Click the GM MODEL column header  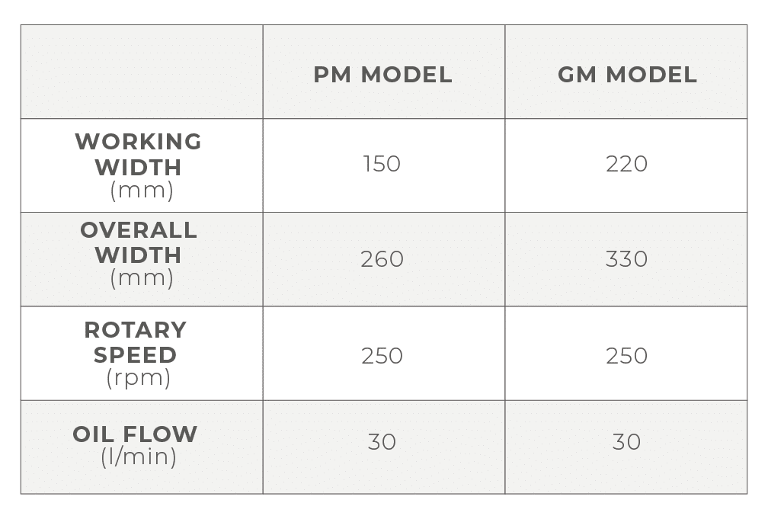627,75
